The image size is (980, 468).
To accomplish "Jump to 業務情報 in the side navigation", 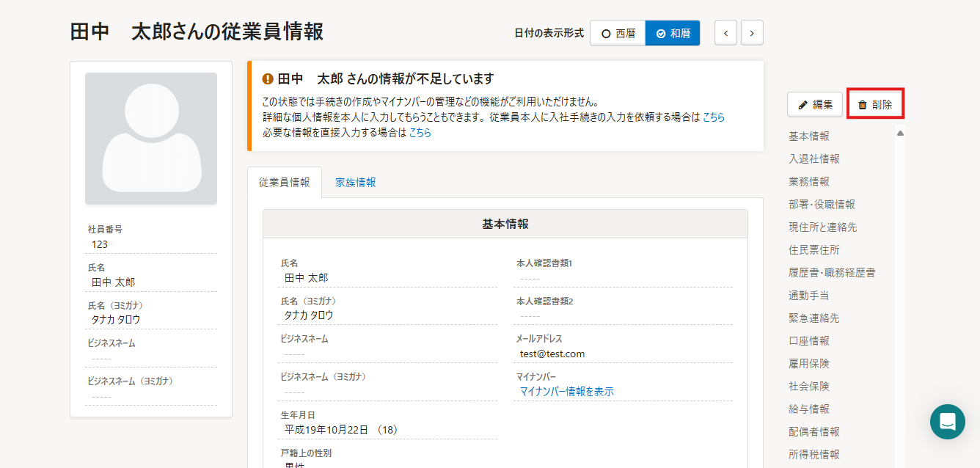I will [809, 182].
